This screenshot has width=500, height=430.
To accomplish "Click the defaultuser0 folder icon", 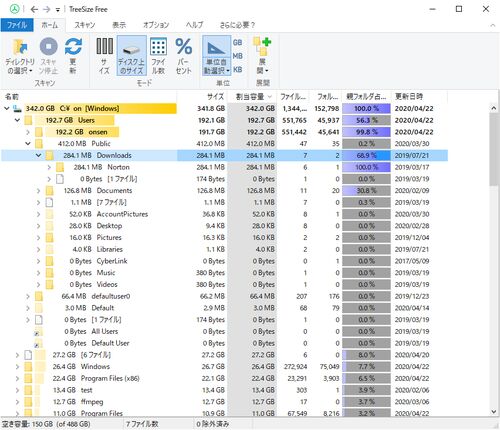I will [x=39, y=296].
